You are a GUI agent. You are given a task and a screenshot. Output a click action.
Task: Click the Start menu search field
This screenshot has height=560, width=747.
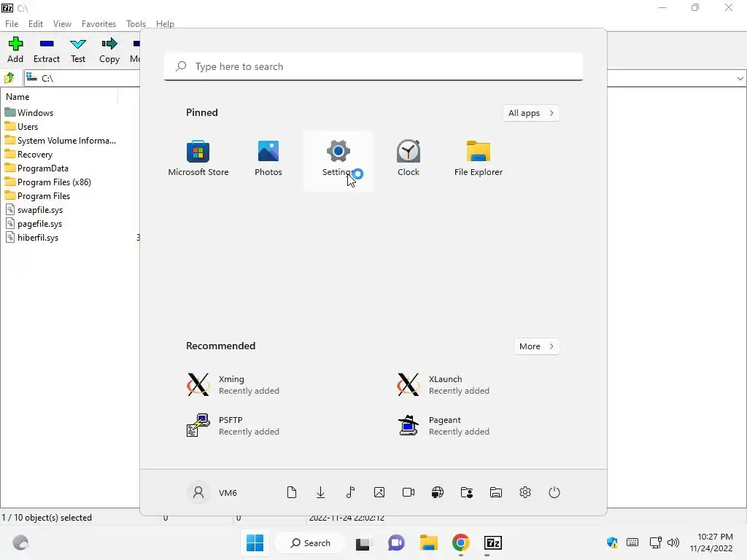(373, 66)
